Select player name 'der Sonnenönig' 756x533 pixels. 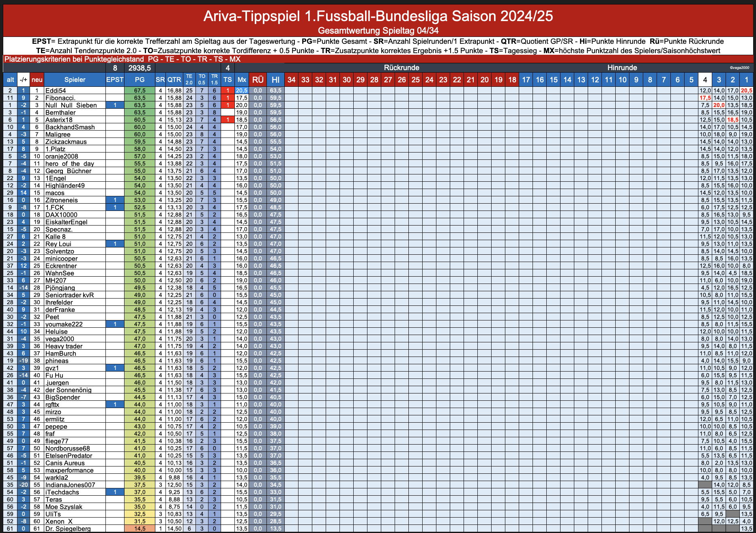click(68, 390)
